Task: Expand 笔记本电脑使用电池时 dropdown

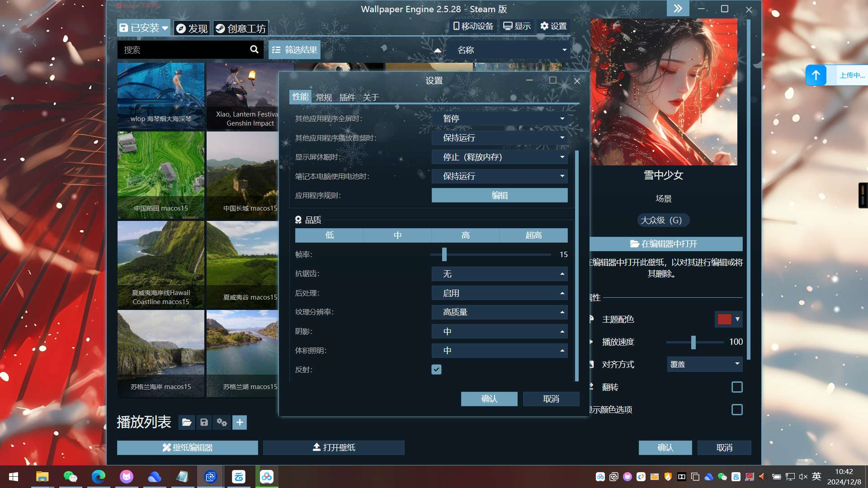Action: pos(500,176)
